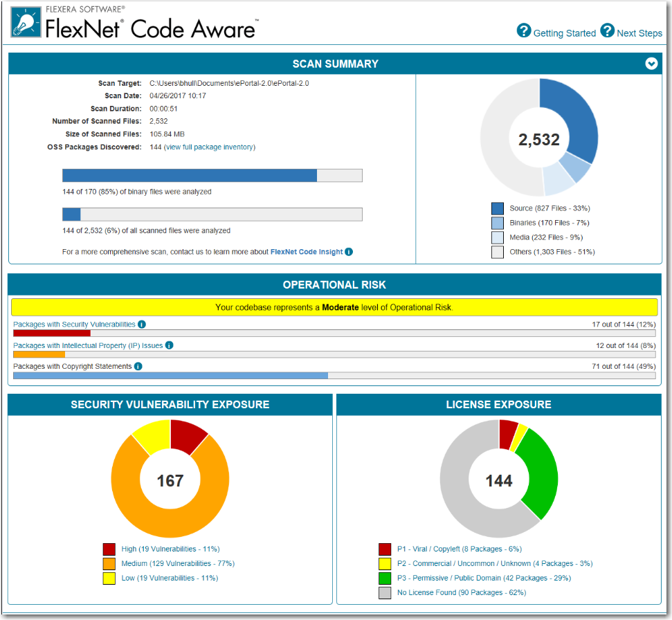Click info icon next to Security Vulnerabilities
This screenshot has width=672, height=620.
click(141, 325)
